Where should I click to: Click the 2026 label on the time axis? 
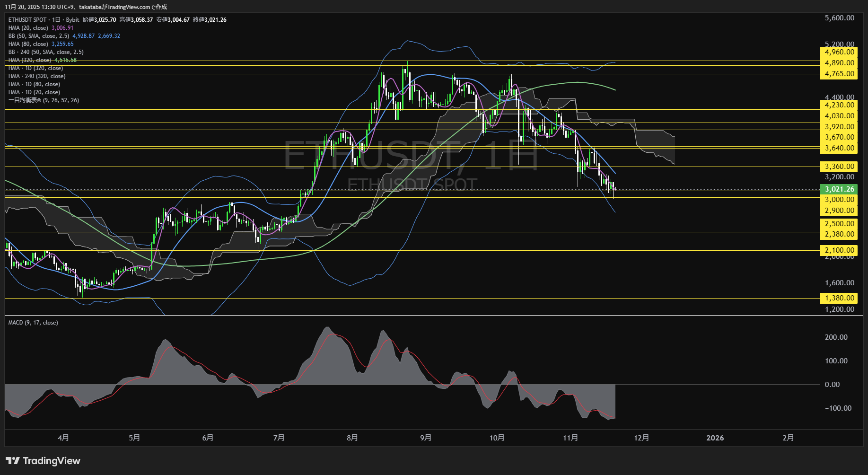pos(715,438)
